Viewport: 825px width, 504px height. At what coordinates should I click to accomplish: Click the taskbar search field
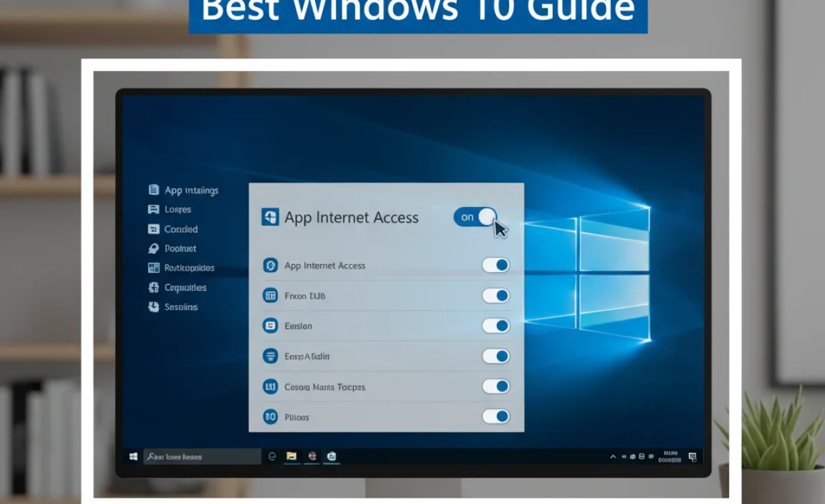[203, 456]
